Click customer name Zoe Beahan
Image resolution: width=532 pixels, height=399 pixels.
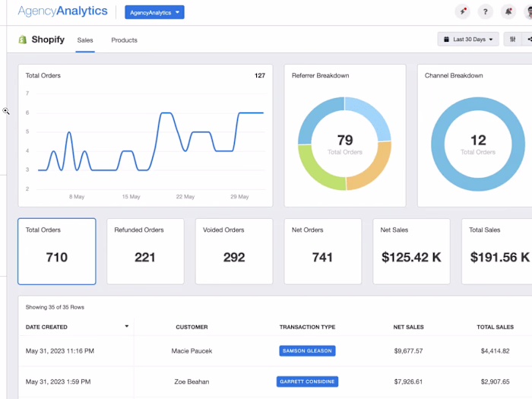coord(192,382)
